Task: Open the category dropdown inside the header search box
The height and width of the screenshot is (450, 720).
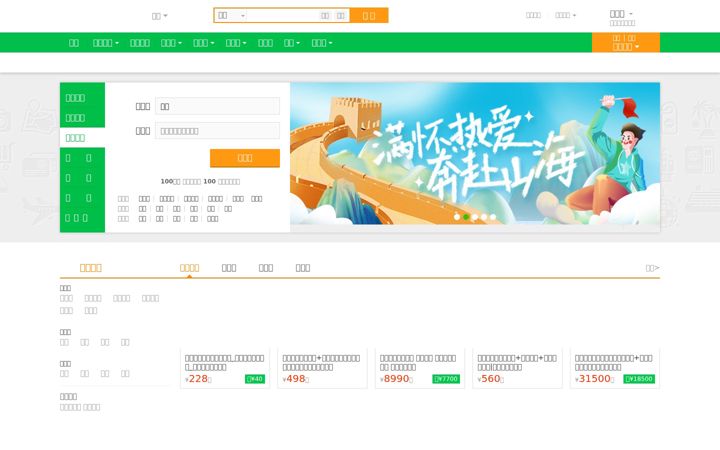Action: (231, 16)
